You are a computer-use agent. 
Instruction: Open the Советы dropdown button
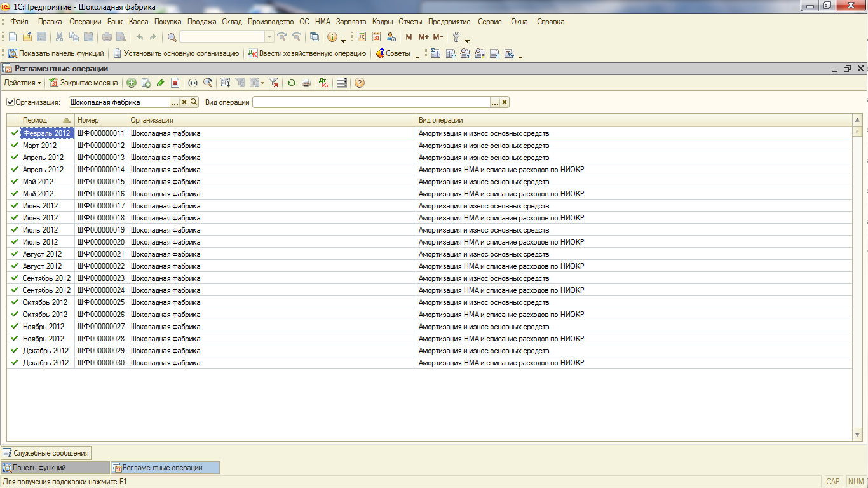[x=393, y=54]
